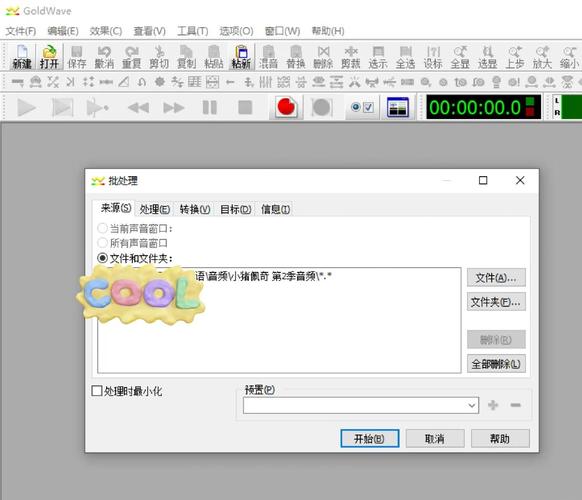
Task: Expand the 预置 preset dropdown
Action: tap(471, 405)
